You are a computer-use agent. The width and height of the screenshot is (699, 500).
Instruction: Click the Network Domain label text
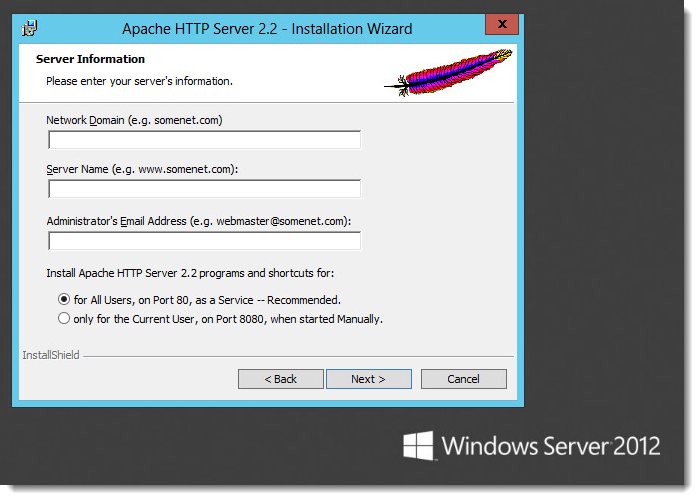click(x=134, y=120)
